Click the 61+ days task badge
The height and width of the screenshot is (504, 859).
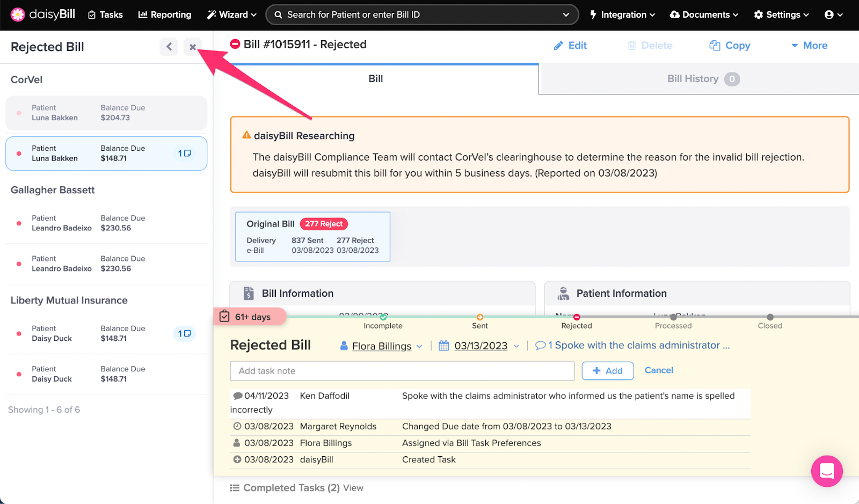[250, 317]
